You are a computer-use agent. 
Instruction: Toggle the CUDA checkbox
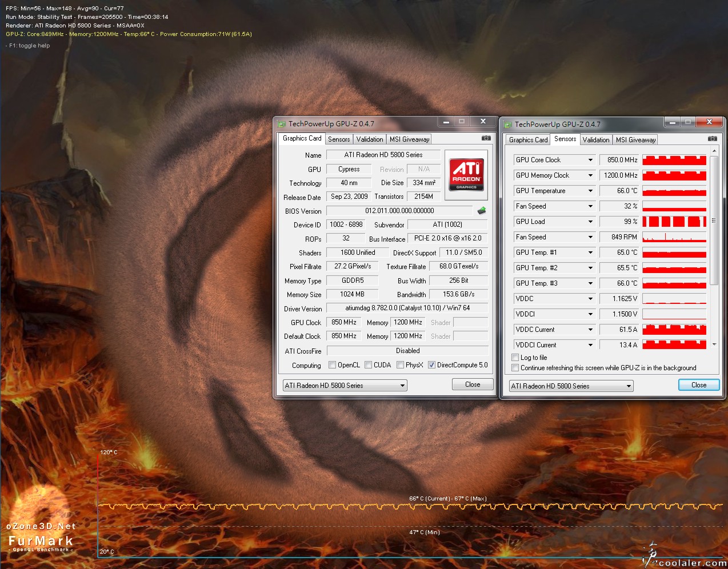pos(368,365)
